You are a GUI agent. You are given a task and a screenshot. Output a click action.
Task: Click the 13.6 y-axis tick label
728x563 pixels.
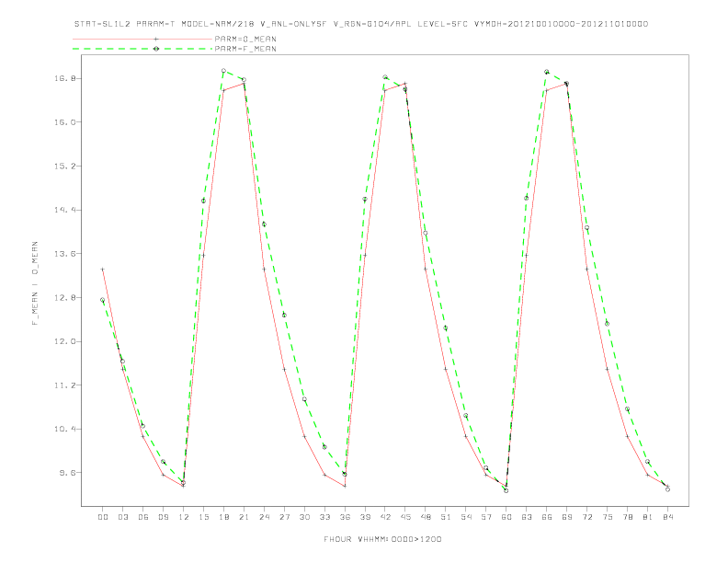click(x=64, y=254)
